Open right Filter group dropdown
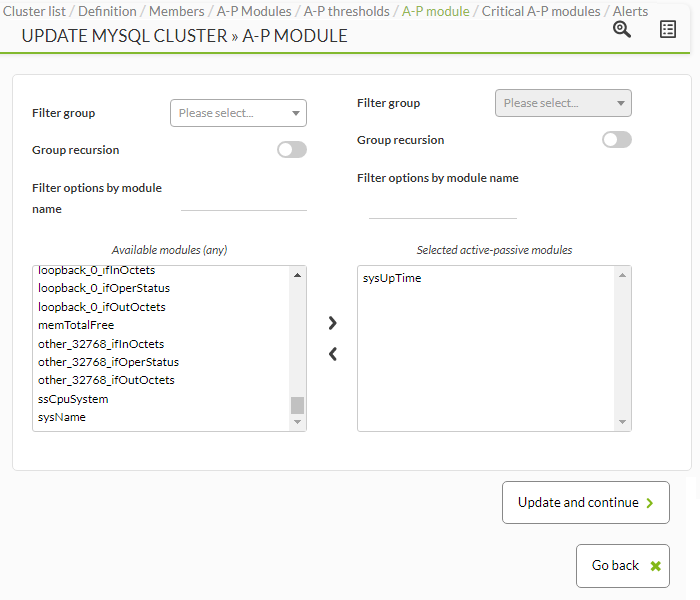 pyautogui.click(x=563, y=103)
